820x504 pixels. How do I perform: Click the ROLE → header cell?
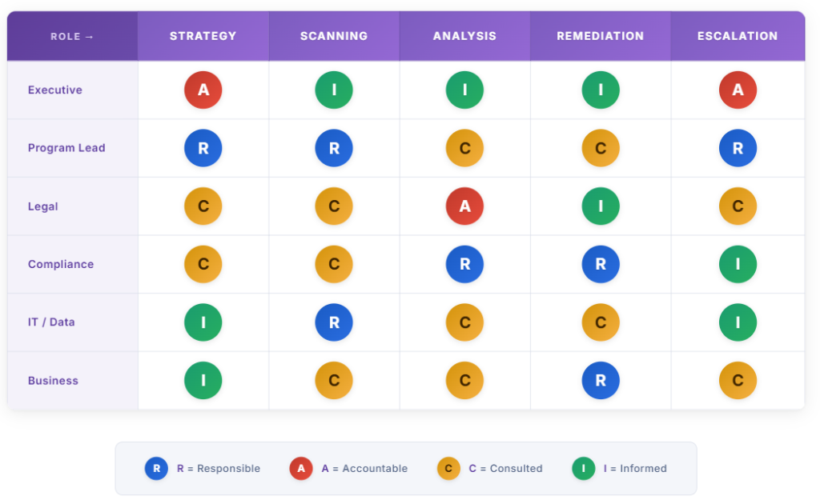click(x=72, y=36)
